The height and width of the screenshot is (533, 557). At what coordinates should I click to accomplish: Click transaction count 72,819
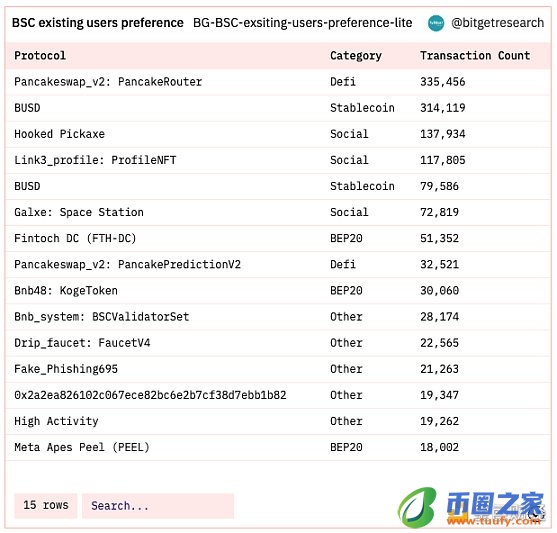tap(439, 212)
